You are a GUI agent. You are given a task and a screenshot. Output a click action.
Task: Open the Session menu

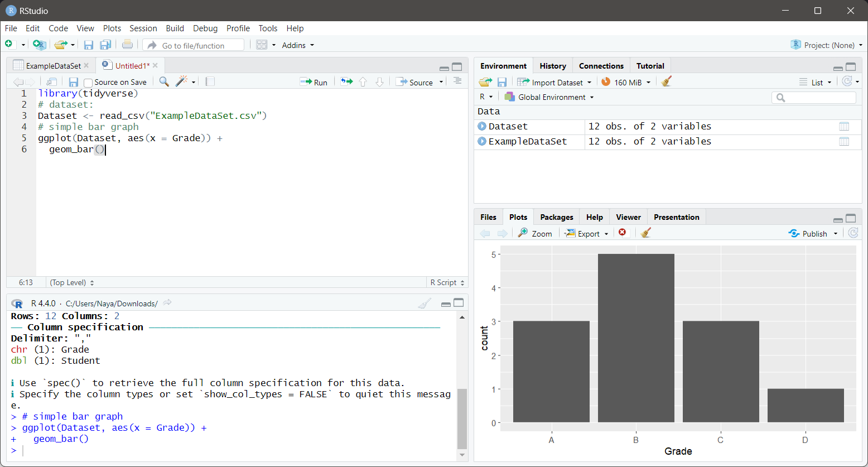[143, 28]
